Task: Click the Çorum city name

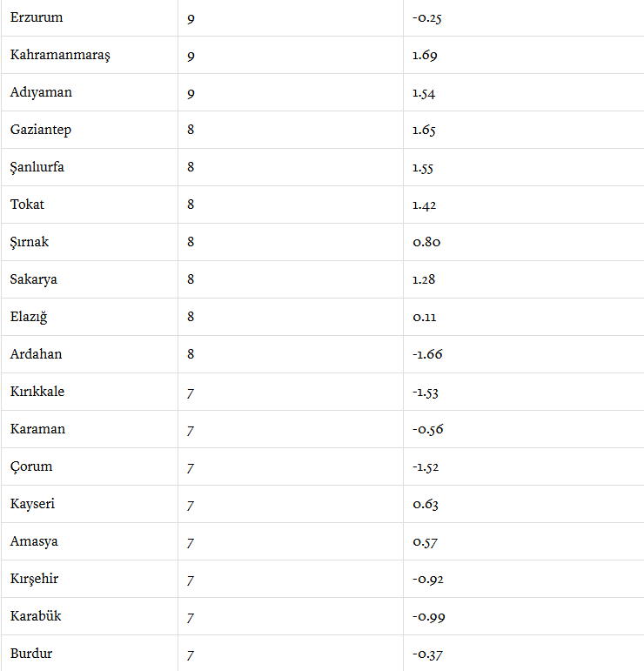Action: pyautogui.click(x=31, y=466)
